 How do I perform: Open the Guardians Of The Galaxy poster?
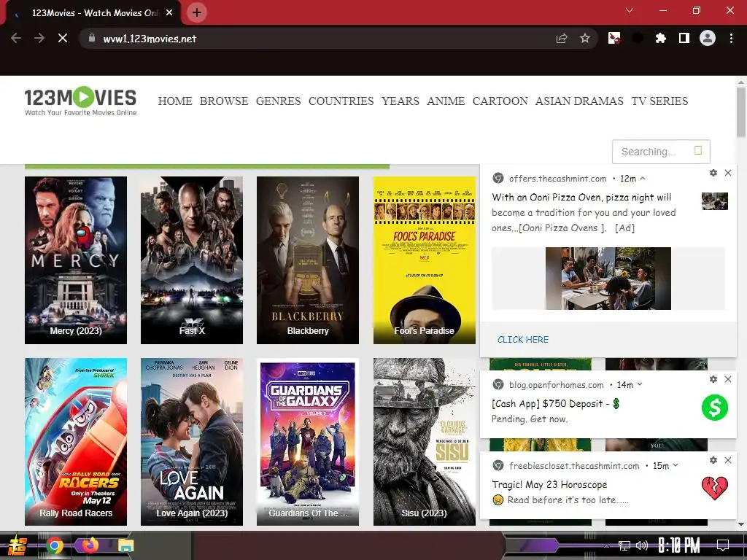tap(308, 442)
